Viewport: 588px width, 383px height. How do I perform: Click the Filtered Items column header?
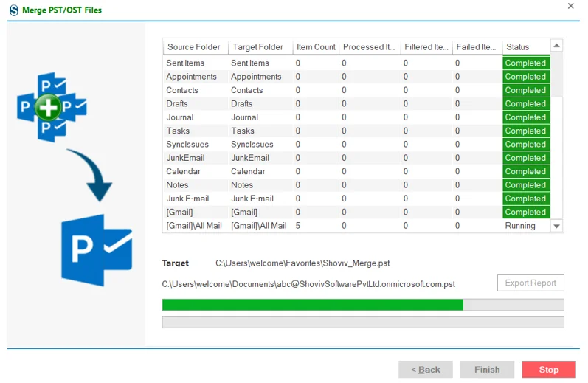pyautogui.click(x=426, y=47)
